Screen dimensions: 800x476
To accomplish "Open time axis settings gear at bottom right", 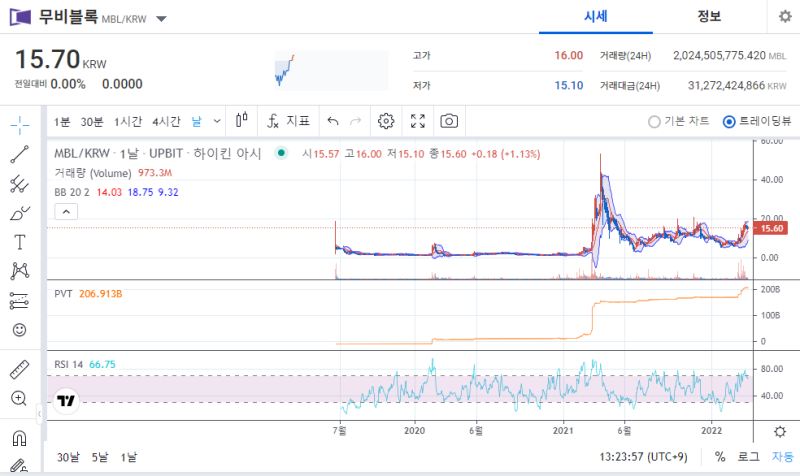I will [x=780, y=432].
